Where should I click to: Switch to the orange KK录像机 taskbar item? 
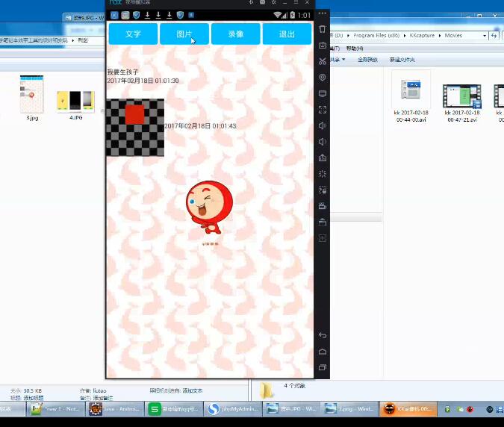pyautogui.click(x=408, y=409)
